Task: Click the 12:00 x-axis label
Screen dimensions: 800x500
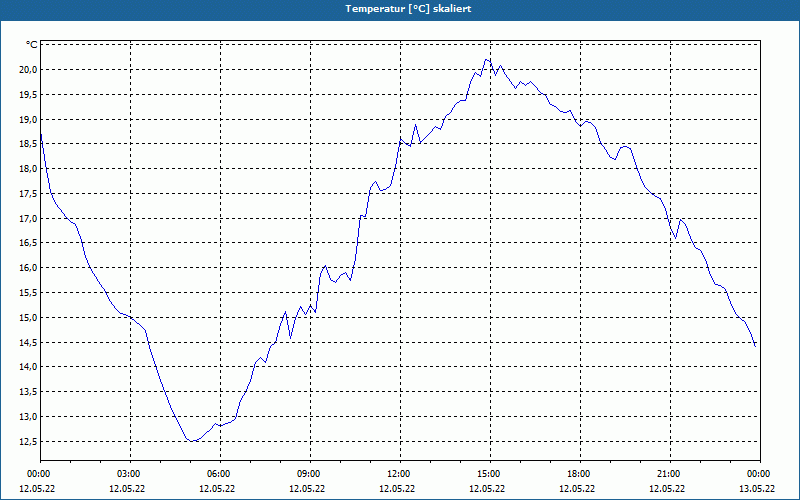Action: click(400, 474)
